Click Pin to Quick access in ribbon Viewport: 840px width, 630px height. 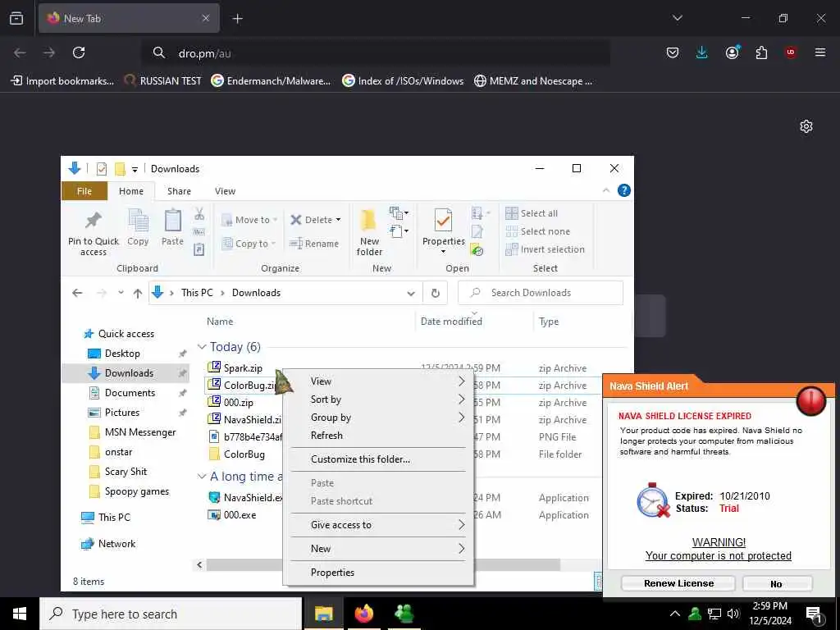click(x=94, y=233)
